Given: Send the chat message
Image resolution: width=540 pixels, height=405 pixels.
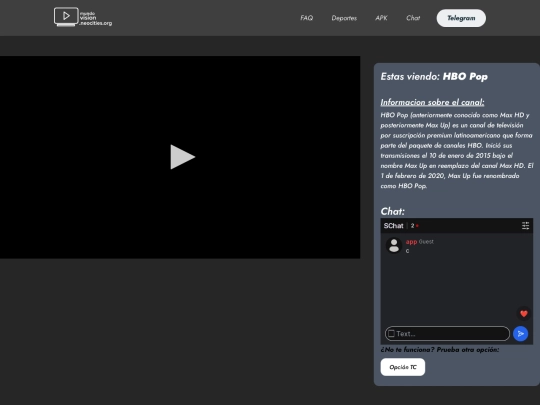Looking at the screenshot, I should coord(520,334).
